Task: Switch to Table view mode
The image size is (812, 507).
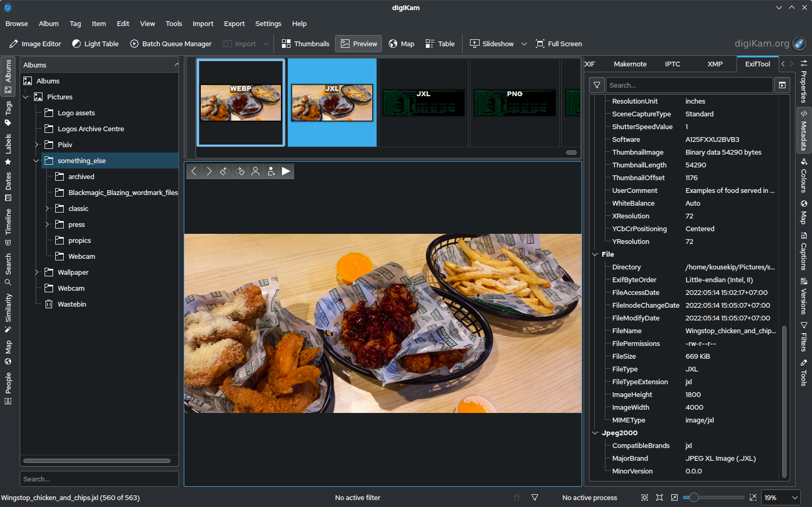Action: 440,44
